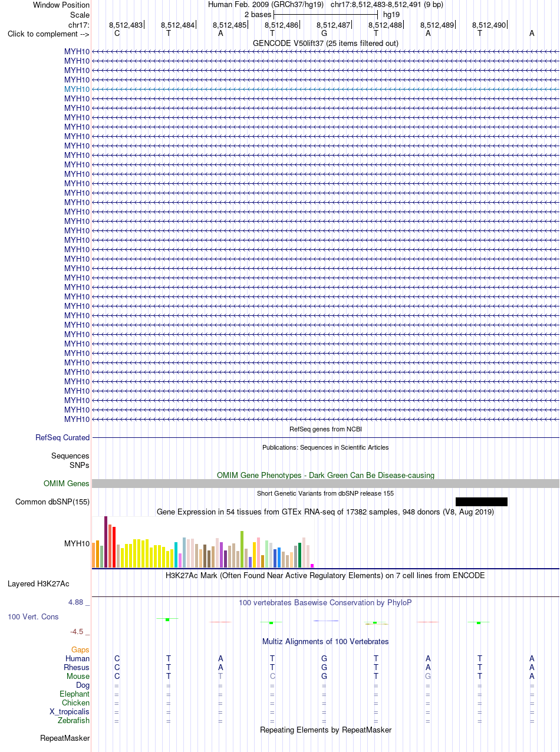Click the orange 'Gaps' label
The width and height of the screenshot is (560, 752).
[80, 649]
